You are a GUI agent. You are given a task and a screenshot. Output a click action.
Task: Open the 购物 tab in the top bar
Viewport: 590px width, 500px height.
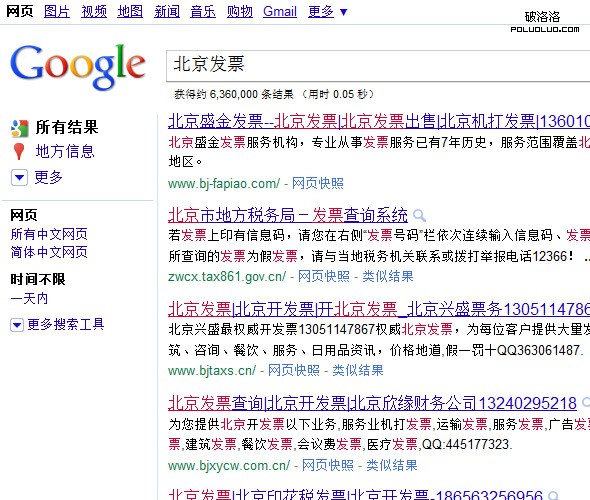240,12
